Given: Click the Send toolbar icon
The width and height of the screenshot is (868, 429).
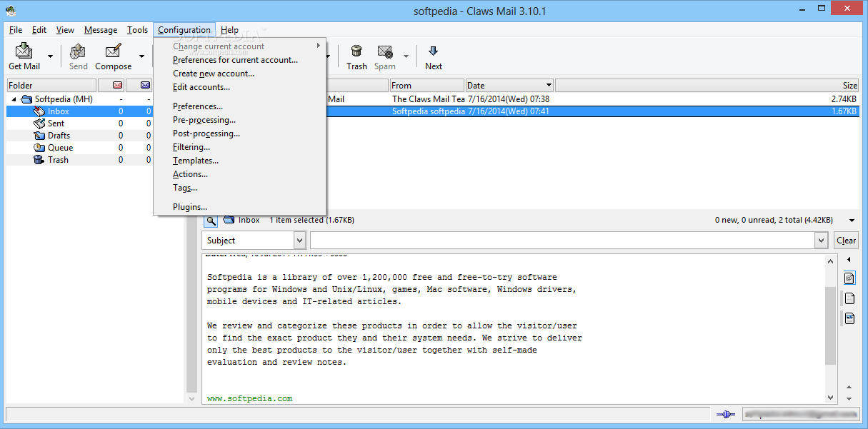Looking at the screenshot, I should (78, 51).
